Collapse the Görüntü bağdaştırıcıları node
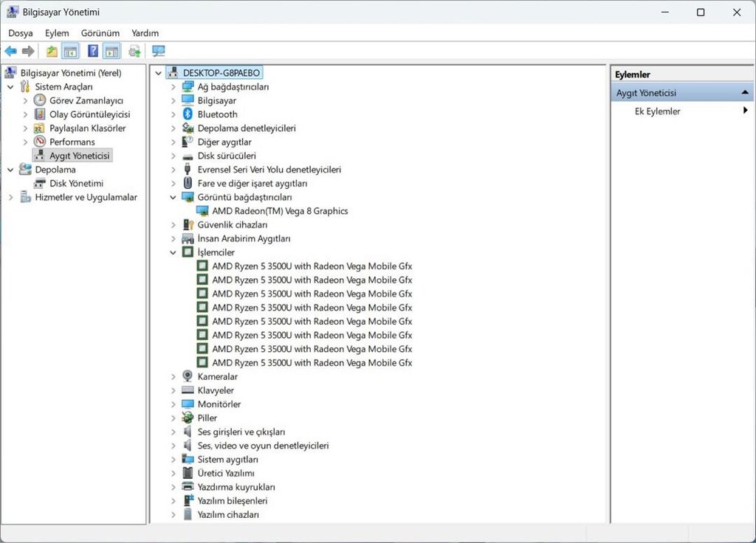 (x=173, y=198)
